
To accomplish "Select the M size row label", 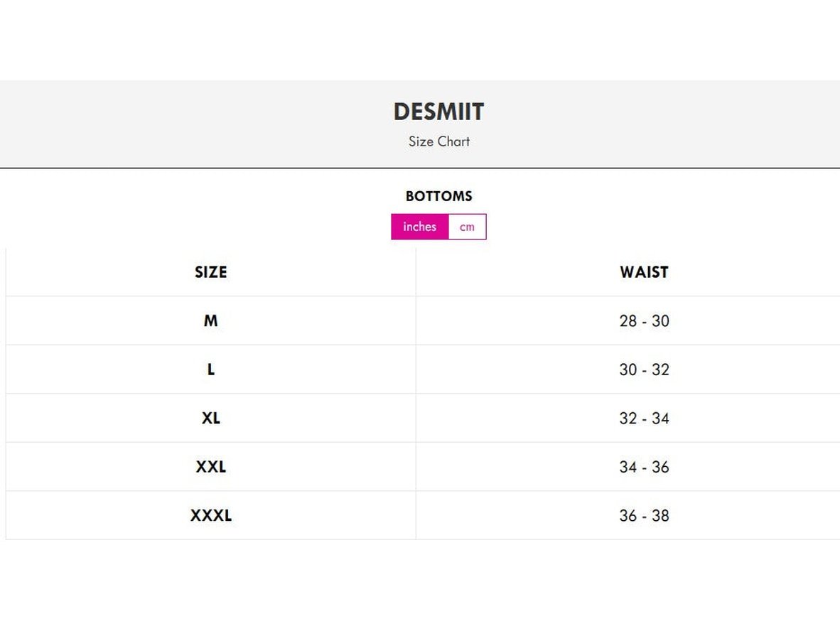I will (211, 321).
